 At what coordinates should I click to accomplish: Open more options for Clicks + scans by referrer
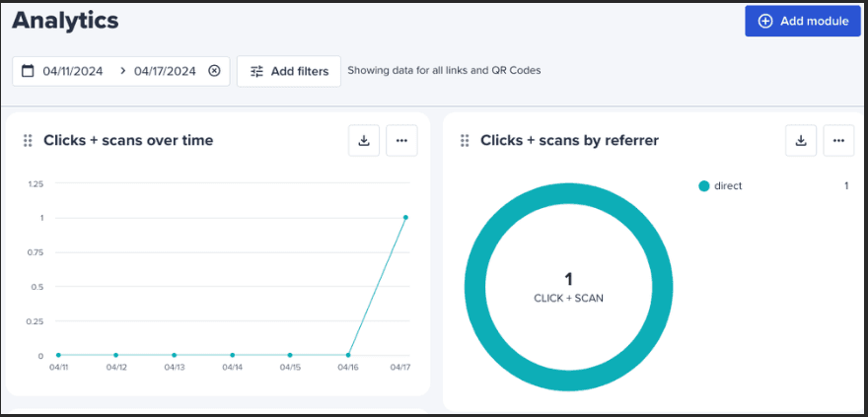(x=838, y=140)
